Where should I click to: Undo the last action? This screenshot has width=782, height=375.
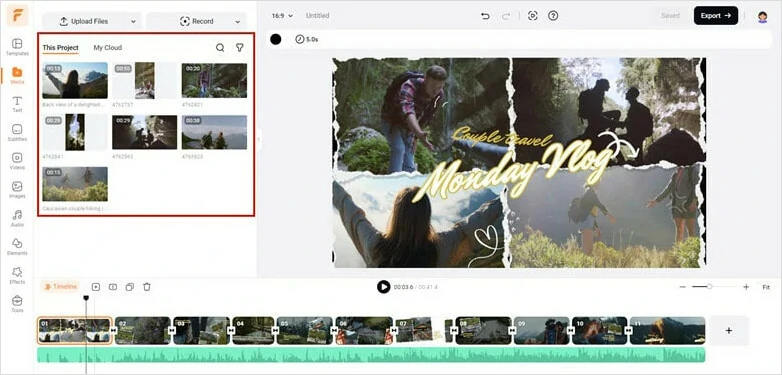pos(485,16)
